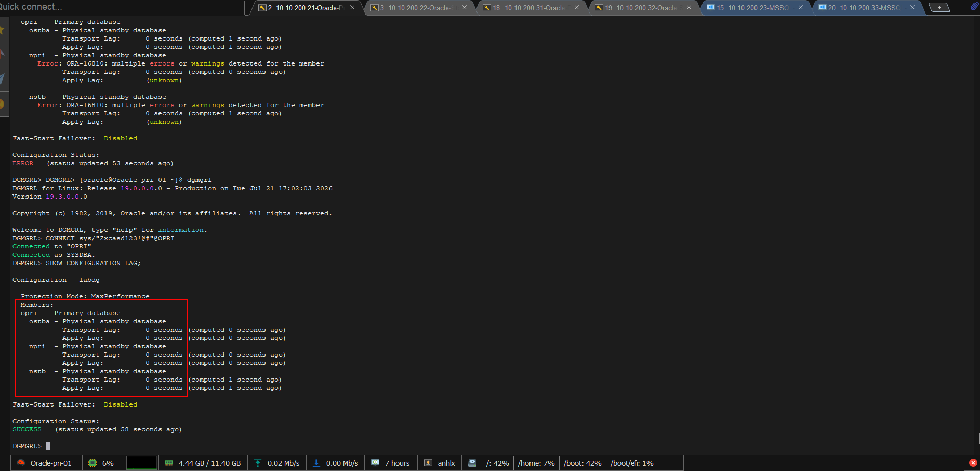Viewport: 980px width, 471px height.
Task: Click the Copyright Oracle line
Action: [x=172, y=213]
